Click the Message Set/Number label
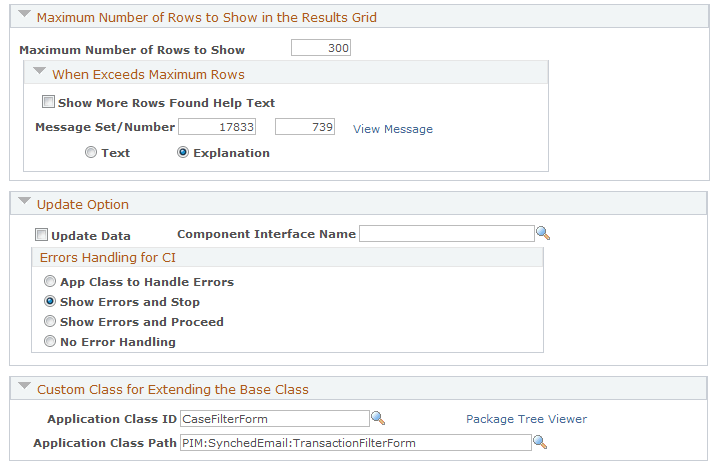The height and width of the screenshot is (467, 721). pyautogui.click(x=105, y=127)
